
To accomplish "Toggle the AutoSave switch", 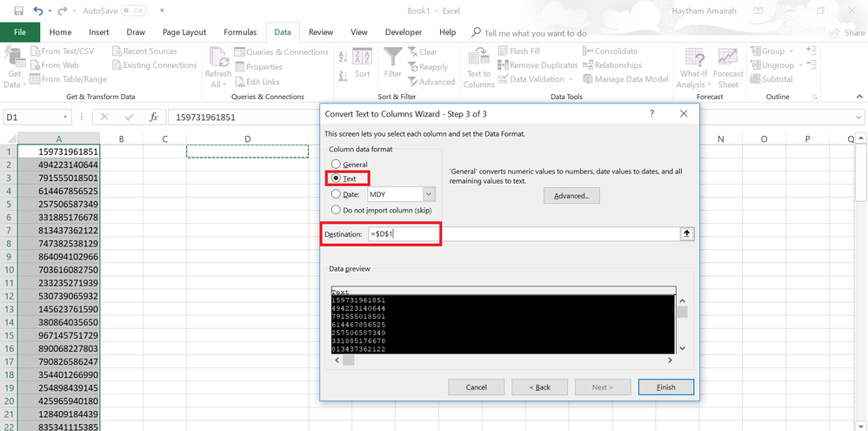I will click(133, 10).
